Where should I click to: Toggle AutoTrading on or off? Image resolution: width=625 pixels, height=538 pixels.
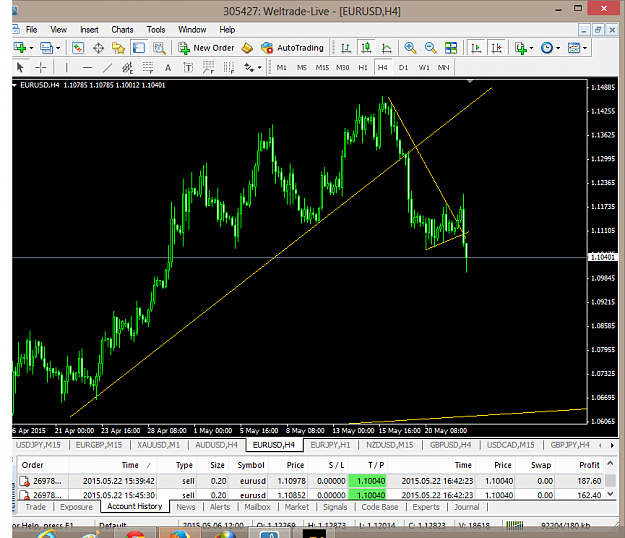292,48
